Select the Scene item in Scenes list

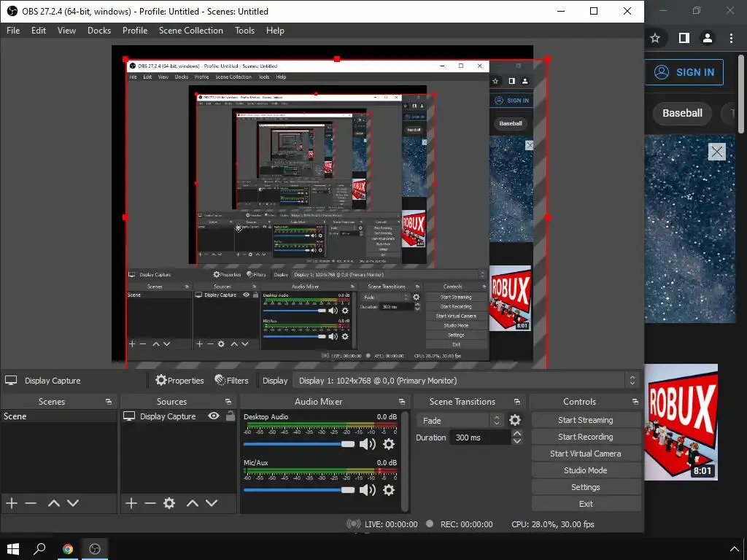[x=59, y=416]
